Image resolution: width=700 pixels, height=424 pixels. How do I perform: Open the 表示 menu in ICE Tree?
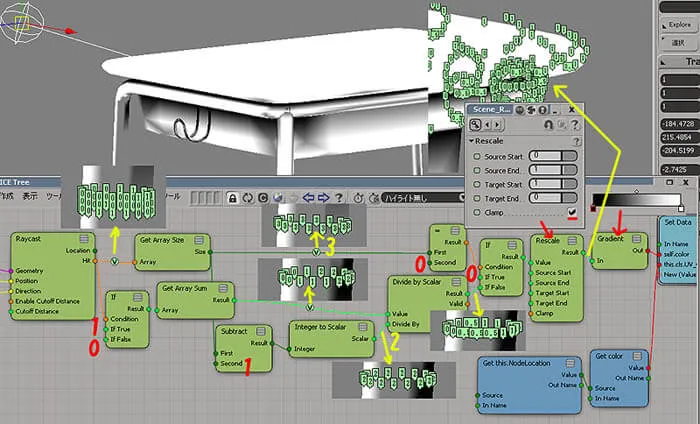coord(30,196)
